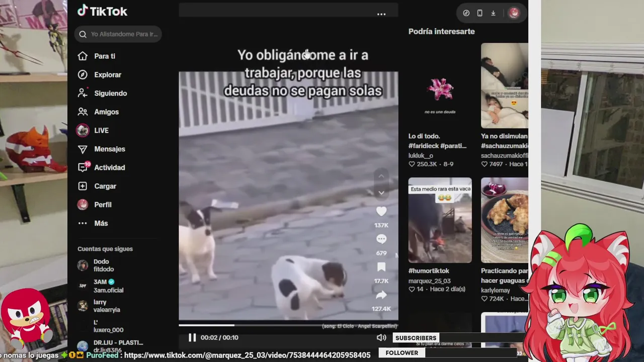
Task: Click the 'Podría interesarte' heading
Action: (x=442, y=31)
